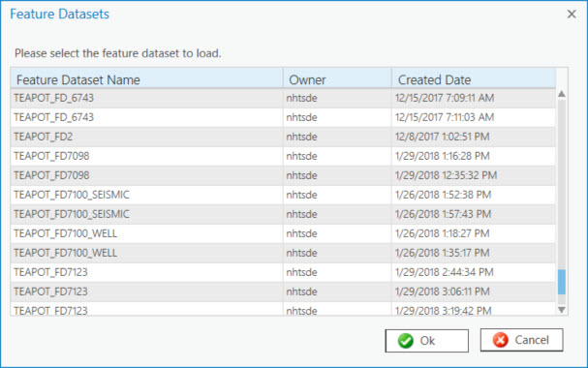Select TEAPOT_FD7100_SEISMIC created at 1:57:43 PM
Viewport: 588px width, 368px height.
click(x=283, y=214)
